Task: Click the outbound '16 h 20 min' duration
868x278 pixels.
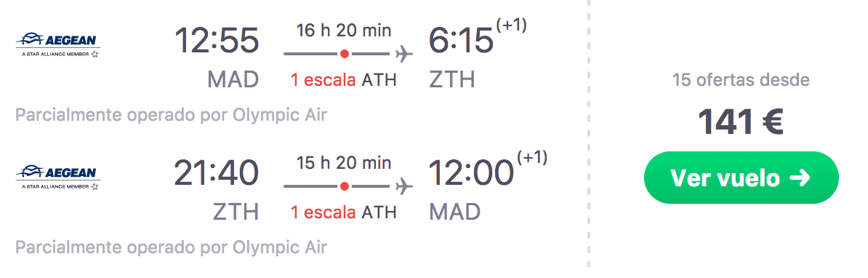Action: [x=344, y=30]
